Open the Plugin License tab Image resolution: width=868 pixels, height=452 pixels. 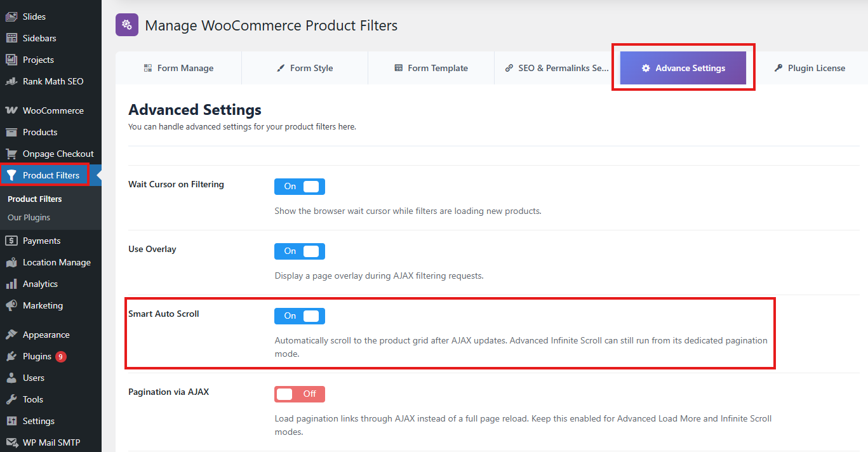tap(810, 68)
